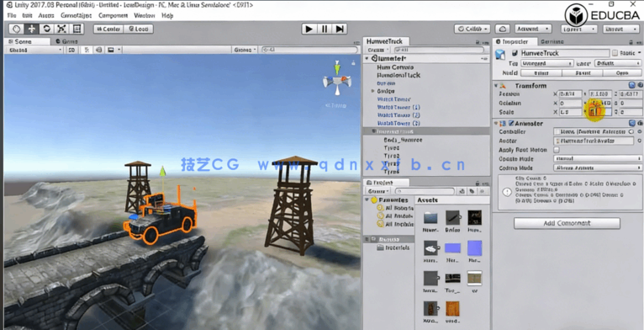Toggle the Local/Global button
Viewport: 644px width, 330px height.
pos(139,29)
